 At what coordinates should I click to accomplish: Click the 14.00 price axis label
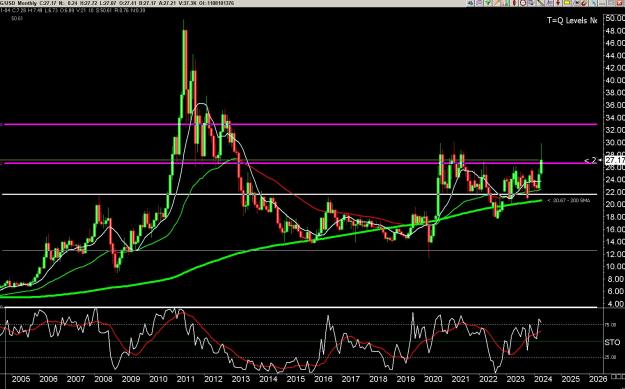[x=615, y=242]
